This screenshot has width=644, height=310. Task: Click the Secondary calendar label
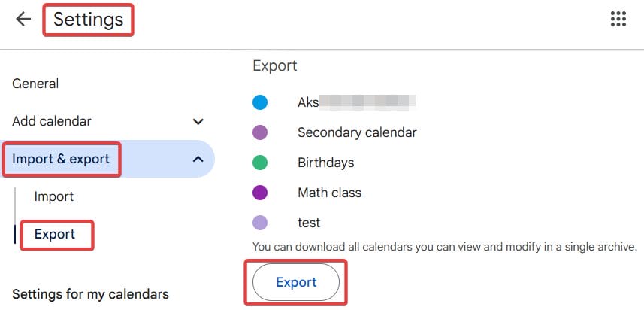coord(357,132)
